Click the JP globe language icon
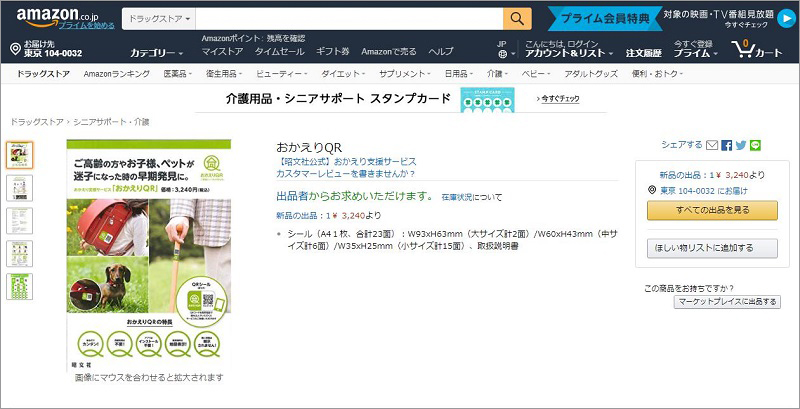 (x=503, y=54)
